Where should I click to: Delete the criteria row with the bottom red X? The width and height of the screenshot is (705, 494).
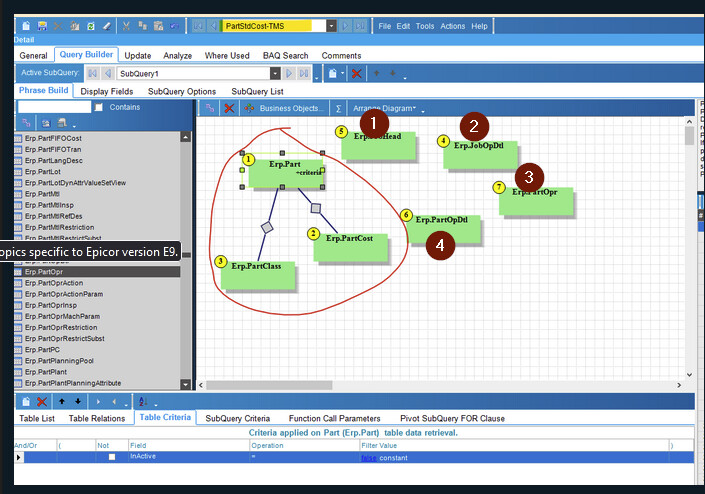(x=42, y=401)
